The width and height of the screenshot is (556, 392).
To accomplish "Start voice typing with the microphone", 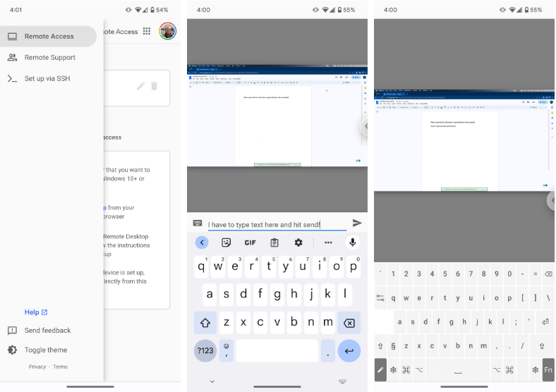I will point(353,243).
